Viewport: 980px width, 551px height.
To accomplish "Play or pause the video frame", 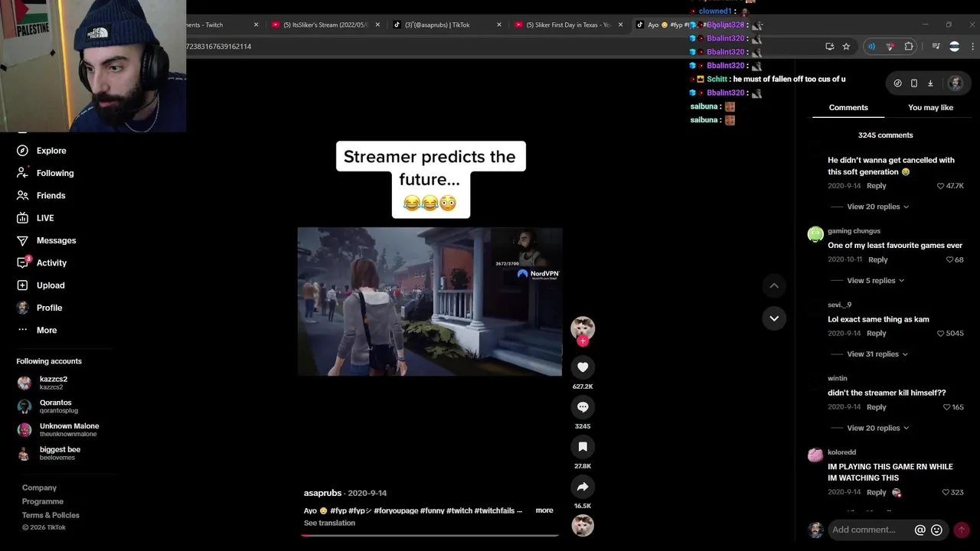I will point(430,302).
